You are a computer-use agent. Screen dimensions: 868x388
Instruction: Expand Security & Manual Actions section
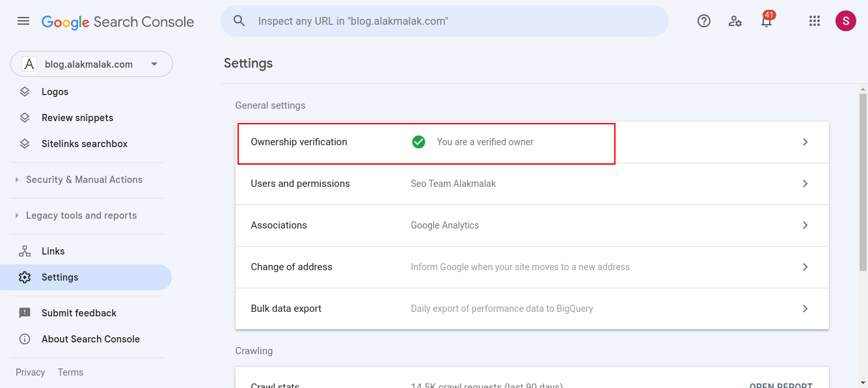(85, 179)
